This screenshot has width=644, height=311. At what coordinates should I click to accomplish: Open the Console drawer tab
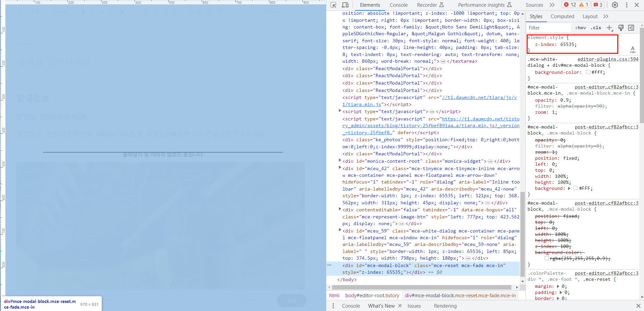coord(351,306)
